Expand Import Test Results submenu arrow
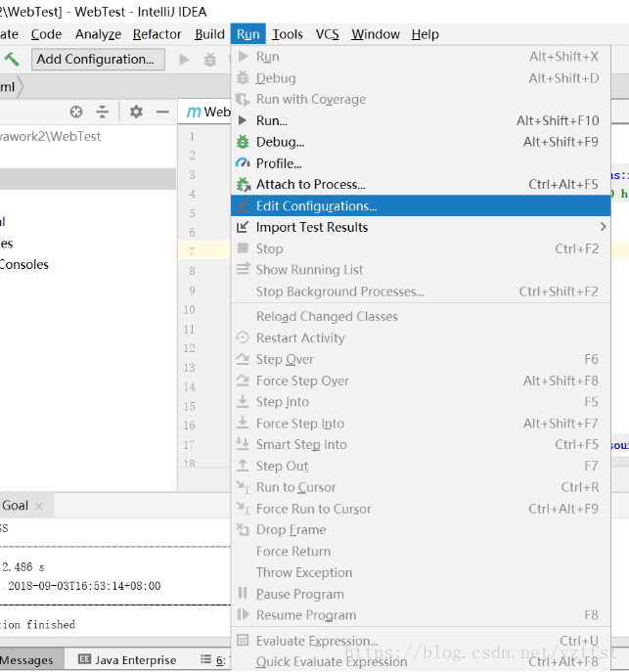This screenshot has width=629, height=672. tap(603, 227)
